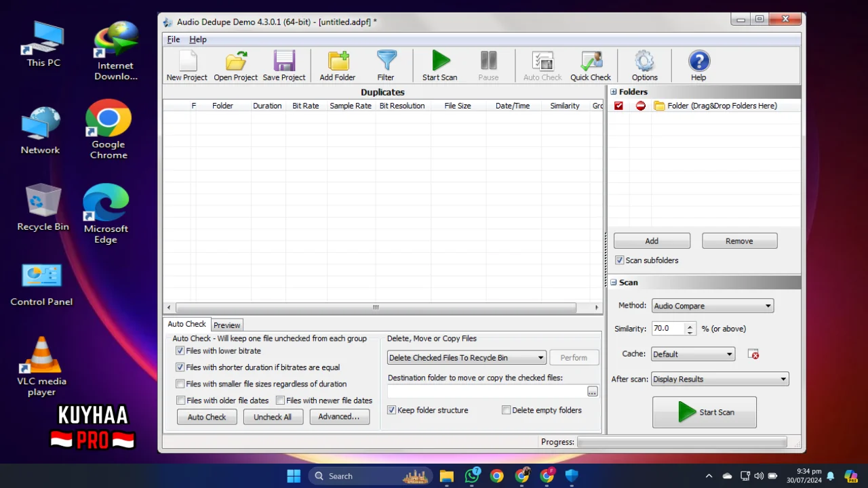
Task: Open VLC media player desktop icon
Action: [42, 366]
